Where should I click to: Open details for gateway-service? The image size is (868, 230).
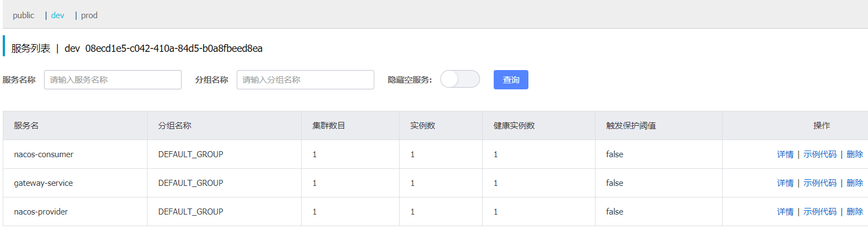click(x=785, y=183)
